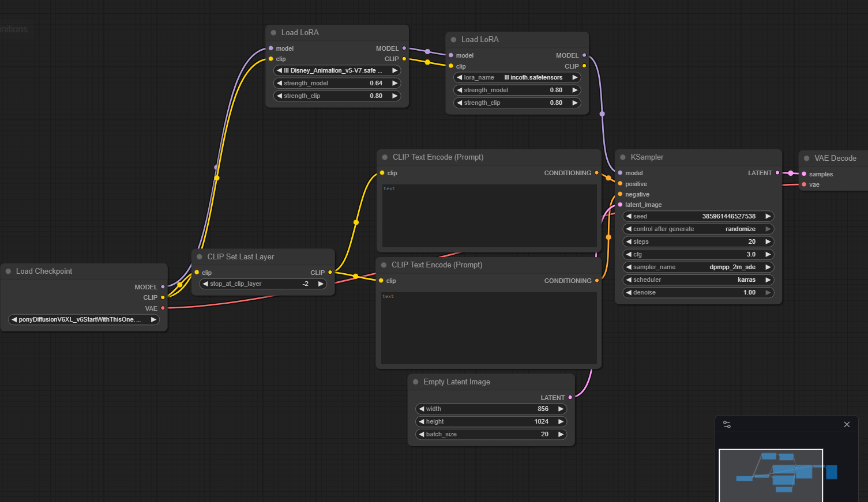The image size is (868, 502).
Task: Decrease the cfg value
Action: point(629,254)
